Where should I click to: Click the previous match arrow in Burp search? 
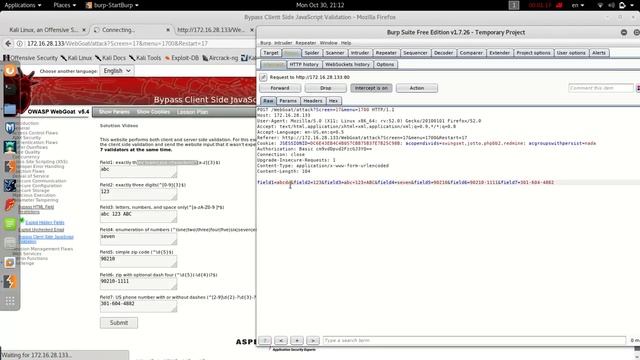click(x=281, y=340)
